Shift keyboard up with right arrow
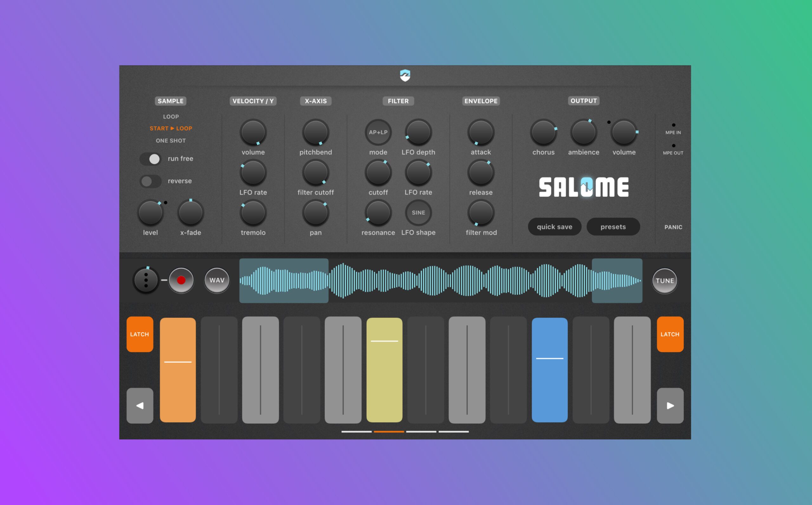 coord(670,406)
